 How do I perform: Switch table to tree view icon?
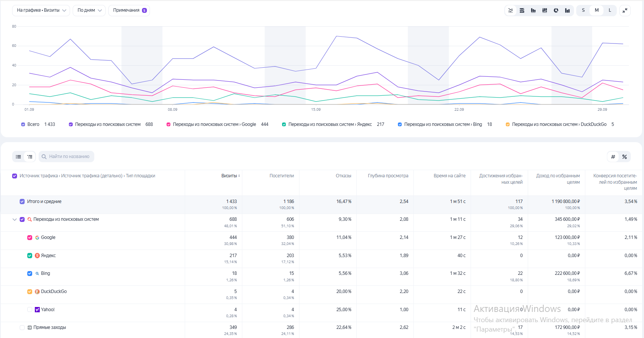30,157
